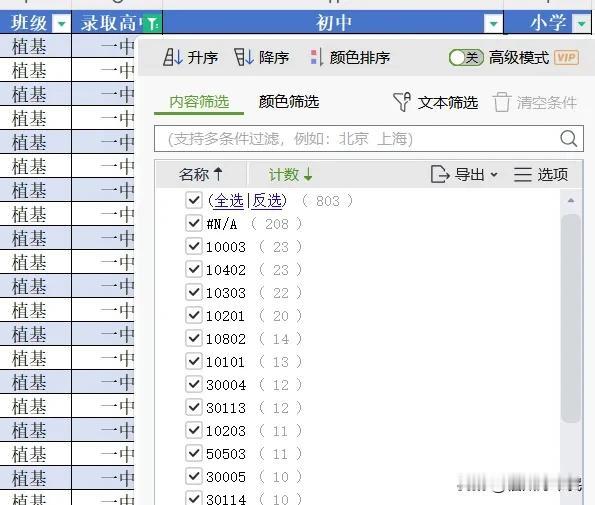
Task: Uncheck the 10101 checkbox
Action: point(194,361)
